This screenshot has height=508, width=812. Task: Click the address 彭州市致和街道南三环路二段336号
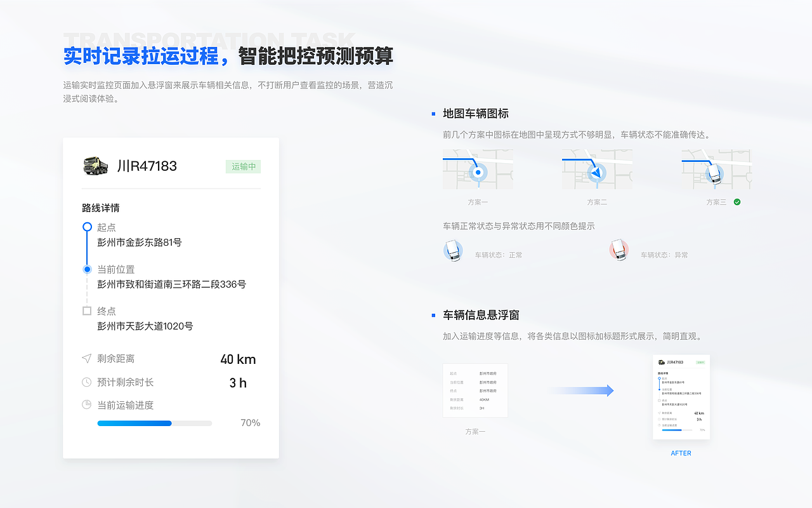point(171,284)
